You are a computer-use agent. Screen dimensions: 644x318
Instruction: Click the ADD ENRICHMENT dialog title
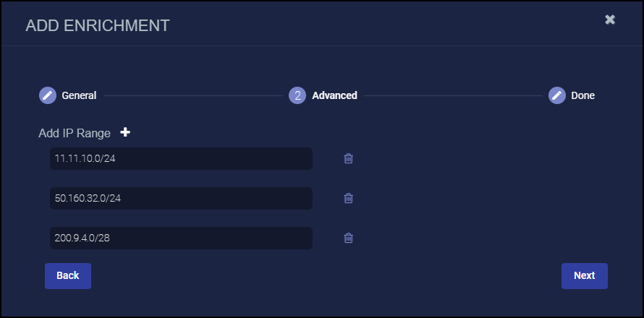coord(98,26)
